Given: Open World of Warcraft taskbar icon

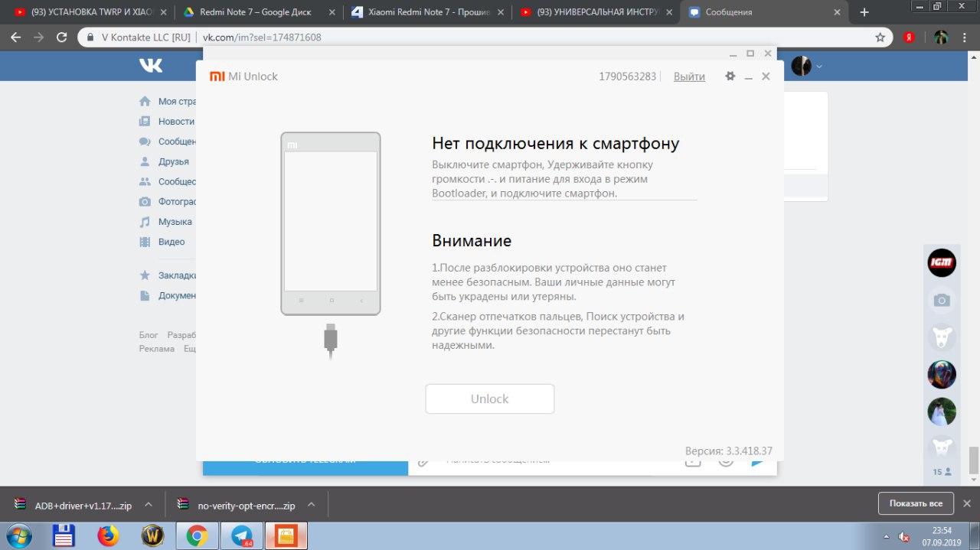Looking at the screenshot, I should tap(152, 536).
